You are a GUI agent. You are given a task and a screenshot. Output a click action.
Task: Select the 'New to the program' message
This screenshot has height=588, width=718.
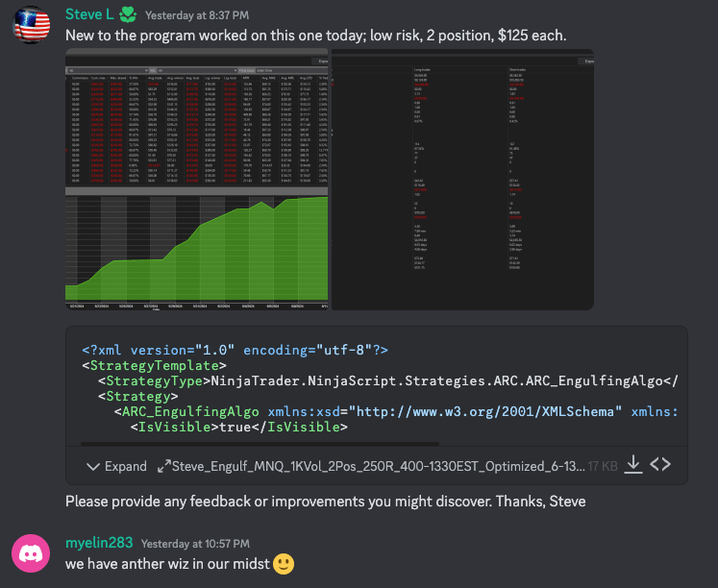[317, 36]
